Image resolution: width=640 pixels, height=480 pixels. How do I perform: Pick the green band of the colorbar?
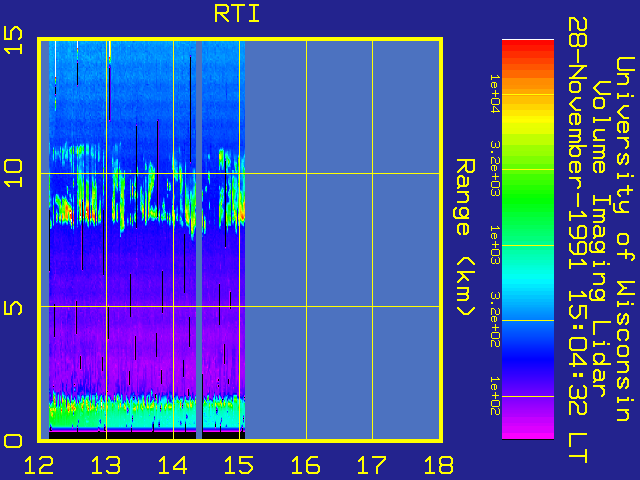coord(528,200)
